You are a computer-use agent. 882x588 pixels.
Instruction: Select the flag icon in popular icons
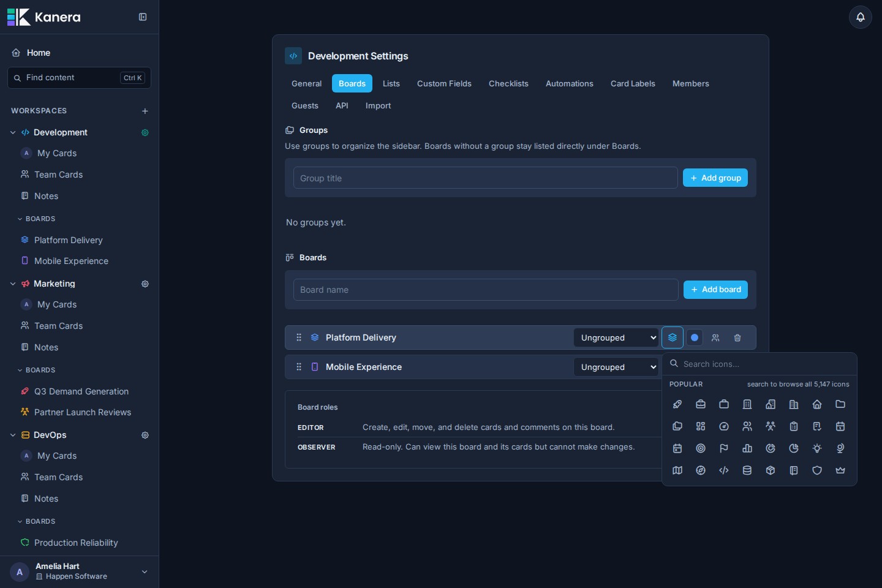click(x=724, y=448)
